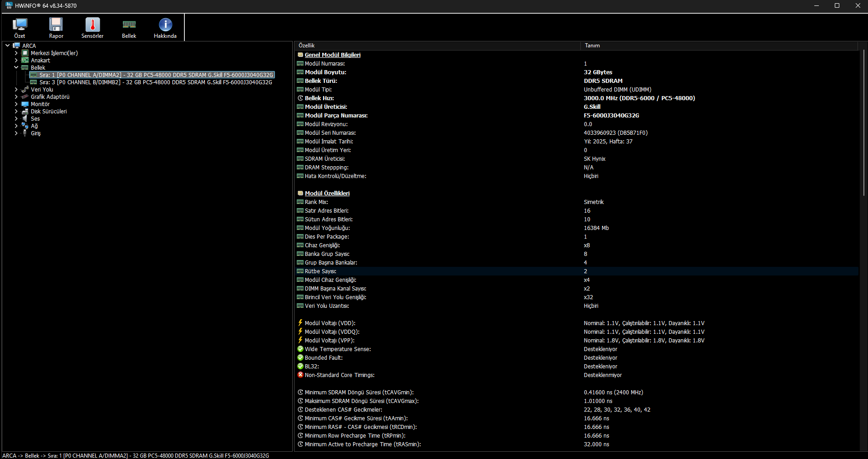This screenshot has height=459, width=868.
Task: Open the Özet summary toolbar icon
Action: click(20, 25)
